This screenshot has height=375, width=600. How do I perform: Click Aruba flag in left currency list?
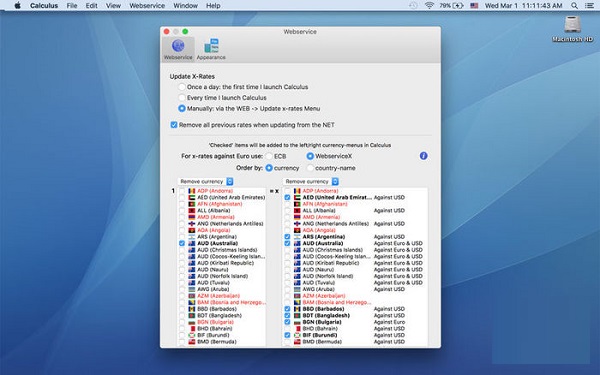(x=191, y=289)
